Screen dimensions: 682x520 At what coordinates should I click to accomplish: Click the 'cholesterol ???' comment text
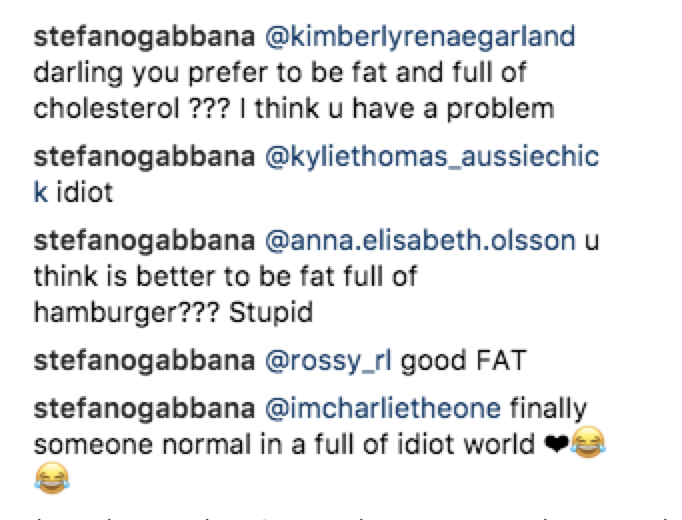132,109
